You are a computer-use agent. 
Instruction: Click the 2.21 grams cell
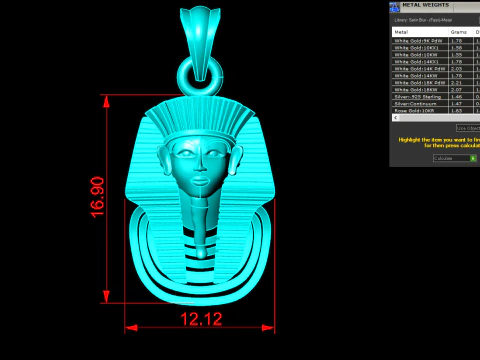coord(461,83)
